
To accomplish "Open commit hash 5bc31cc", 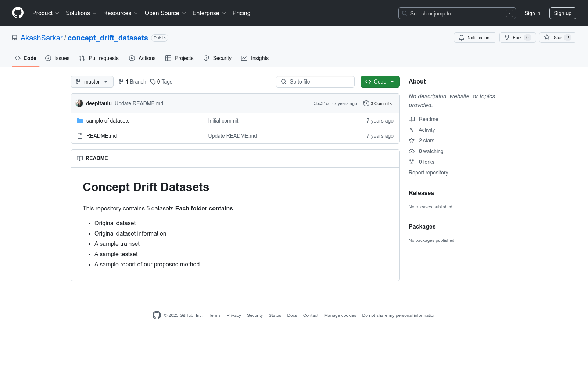I will pos(322,103).
